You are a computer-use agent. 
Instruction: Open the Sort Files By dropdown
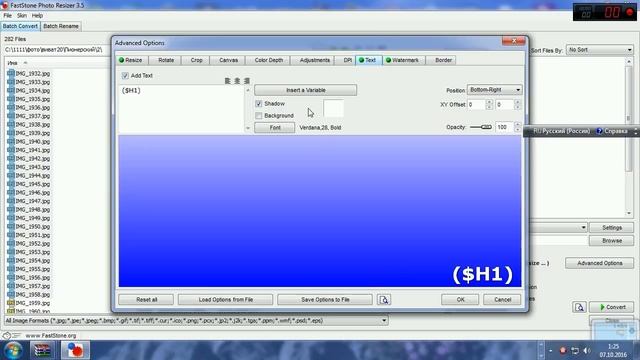point(600,50)
